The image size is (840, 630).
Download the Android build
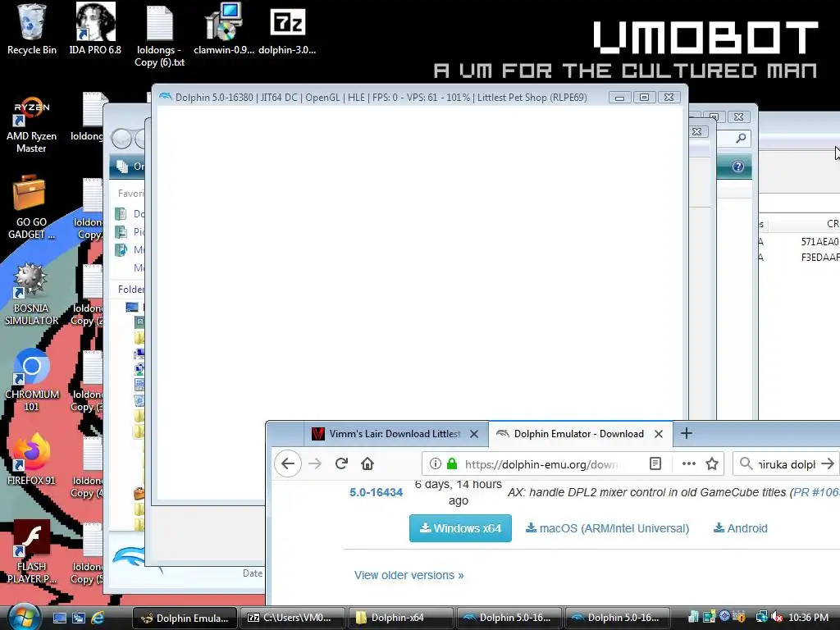tap(741, 528)
